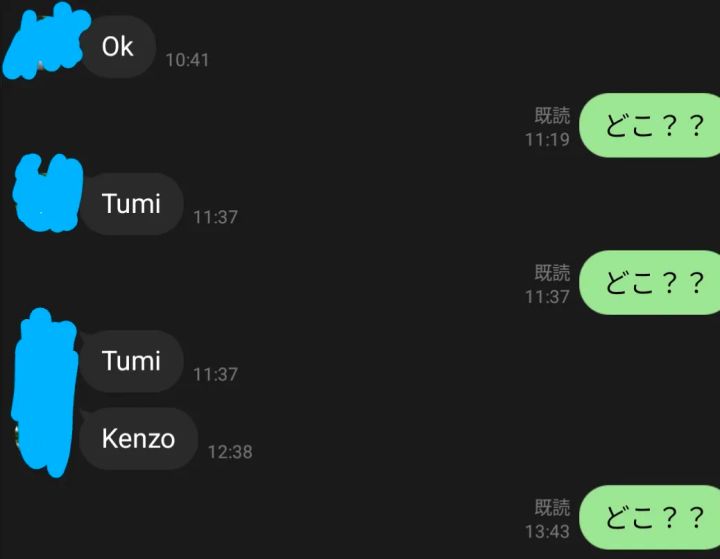
Task: Click the 11:37 timestamp beside the first "Tumi"
Action: [215, 217]
